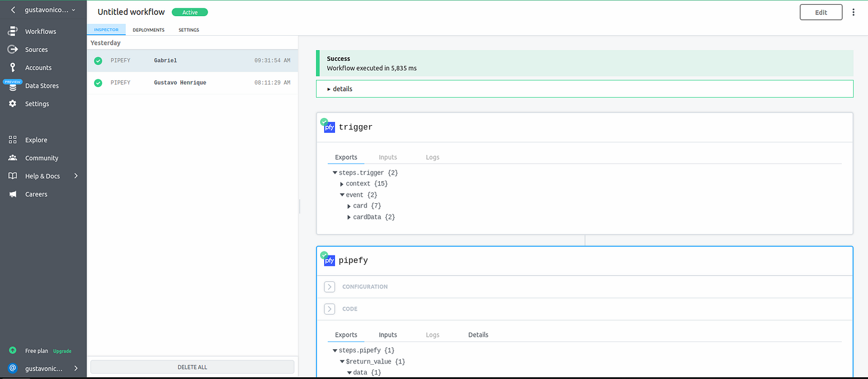Expand the cardData {2} node
This screenshot has height=379, width=868.
[x=349, y=218]
